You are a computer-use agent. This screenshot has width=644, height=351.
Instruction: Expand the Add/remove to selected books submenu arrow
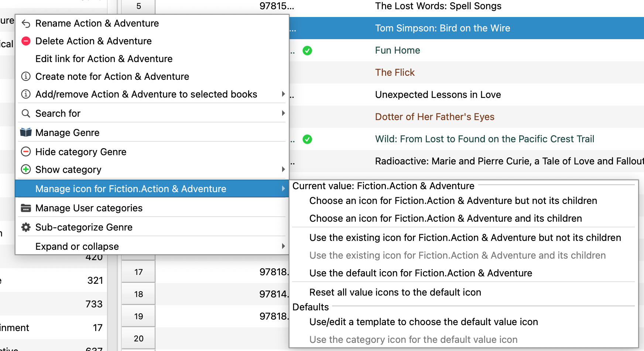283,94
